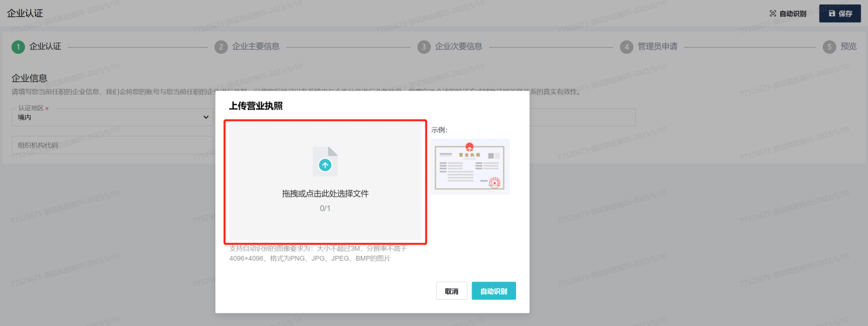Click 取消 button in upload dialog
This screenshot has width=868, height=326.
pyautogui.click(x=452, y=291)
